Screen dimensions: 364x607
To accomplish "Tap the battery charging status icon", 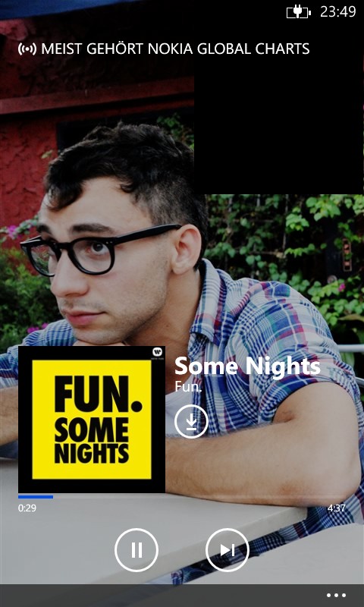I will (x=299, y=12).
